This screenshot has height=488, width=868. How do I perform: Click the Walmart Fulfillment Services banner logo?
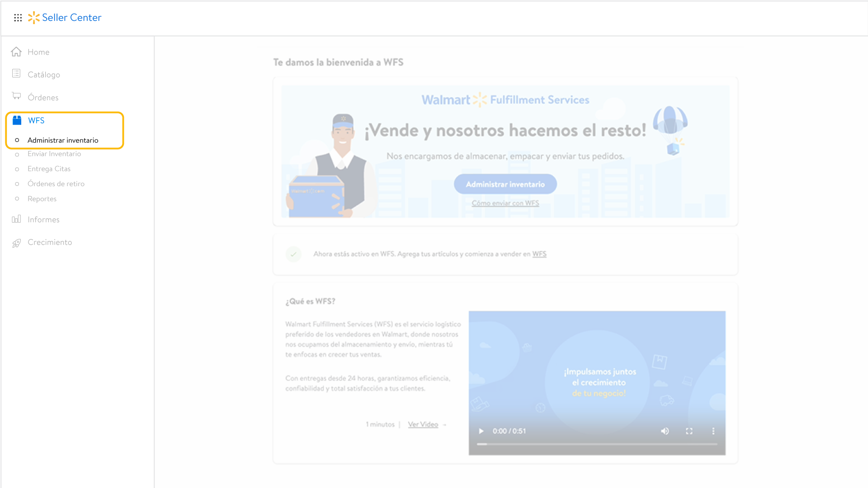505,100
